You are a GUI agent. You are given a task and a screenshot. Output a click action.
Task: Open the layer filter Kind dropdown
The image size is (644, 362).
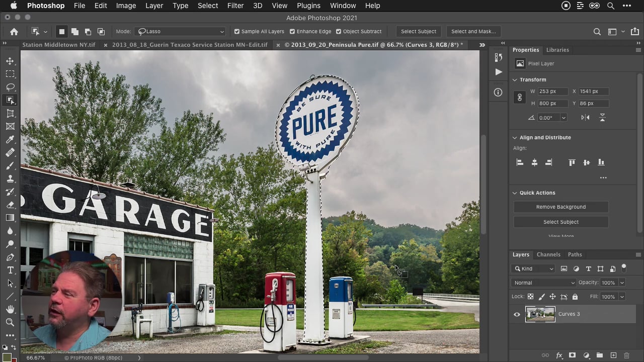(533, 268)
